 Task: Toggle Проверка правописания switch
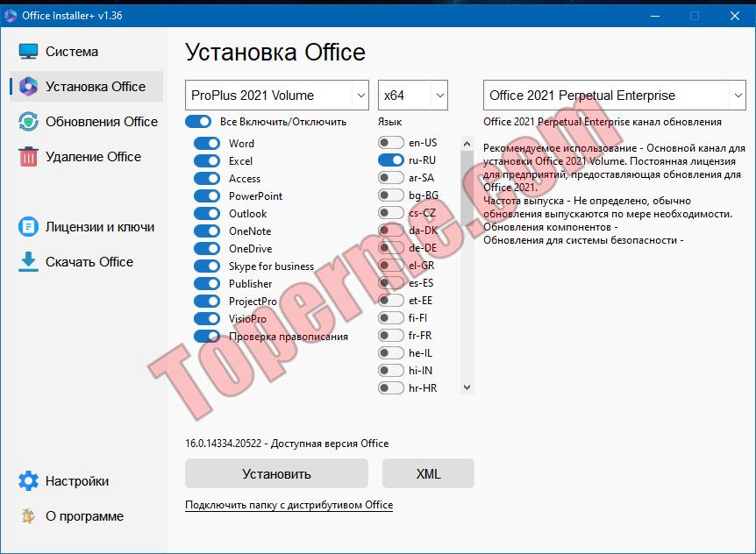[x=207, y=337]
